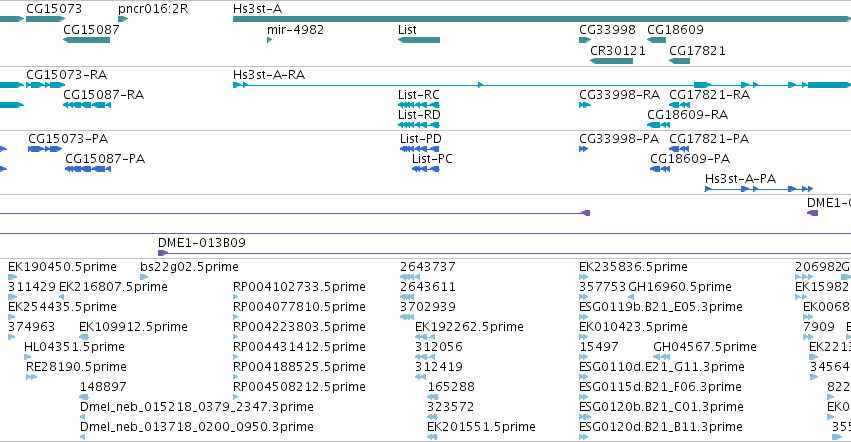Select the ESG0119b.B21_E05.3prime entry
This screenshot has width=851, height=442.
pos(661,307)
